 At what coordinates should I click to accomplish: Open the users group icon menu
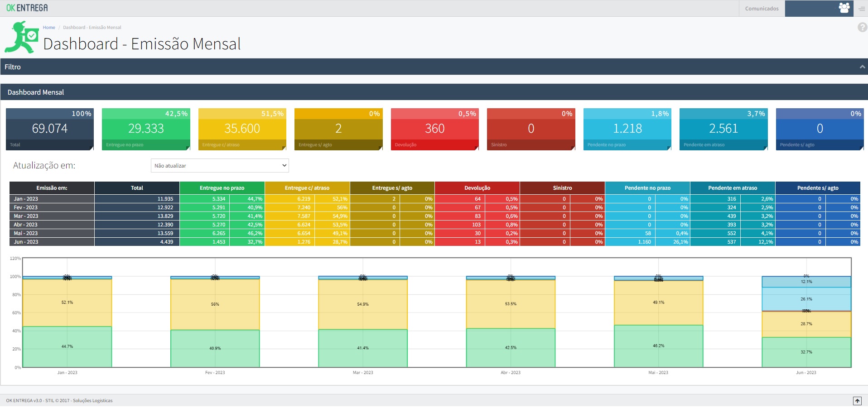point(844,8)
